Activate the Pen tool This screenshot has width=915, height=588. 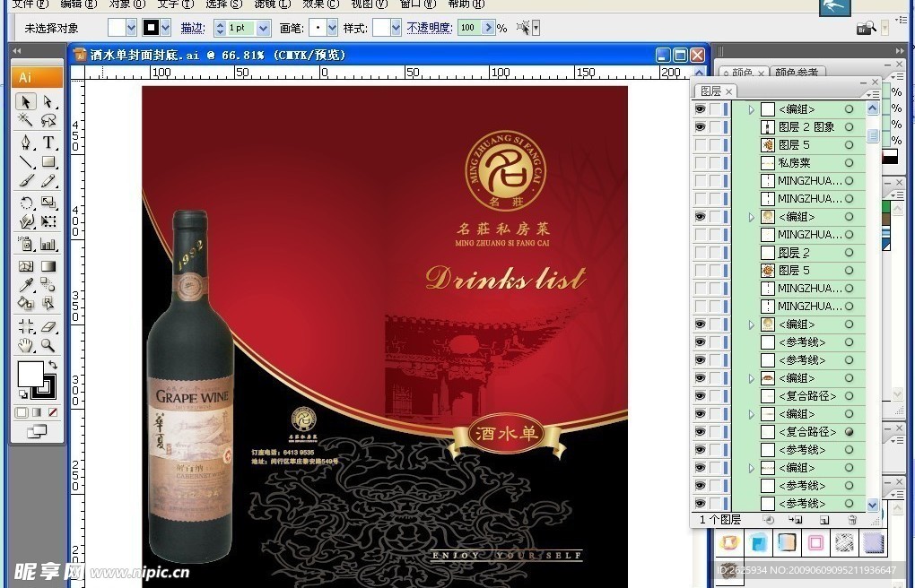point(26,143)
